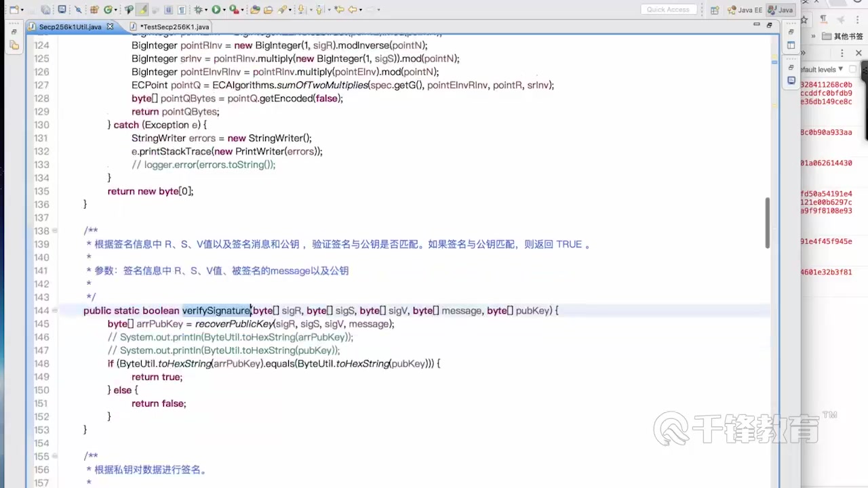Collapse the verifySignature method at line 144
This screenshot has height=488, width=868.
55,310
